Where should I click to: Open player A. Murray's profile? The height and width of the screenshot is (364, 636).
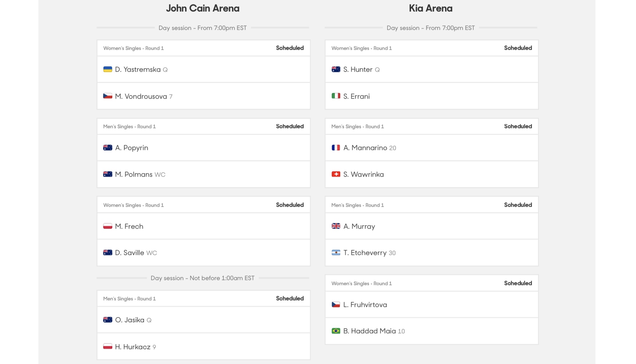click(359, 226)
